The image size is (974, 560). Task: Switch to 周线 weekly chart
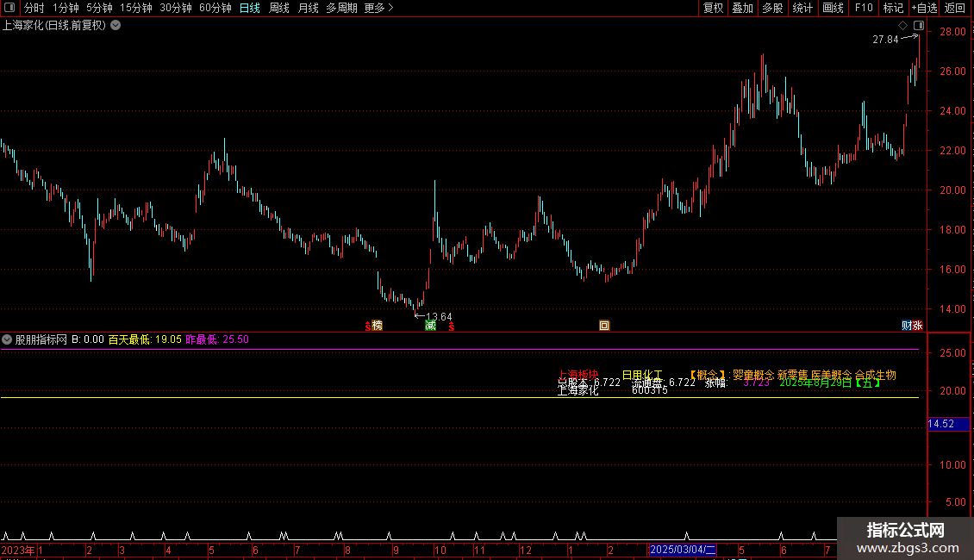click(x=279, y=8)
